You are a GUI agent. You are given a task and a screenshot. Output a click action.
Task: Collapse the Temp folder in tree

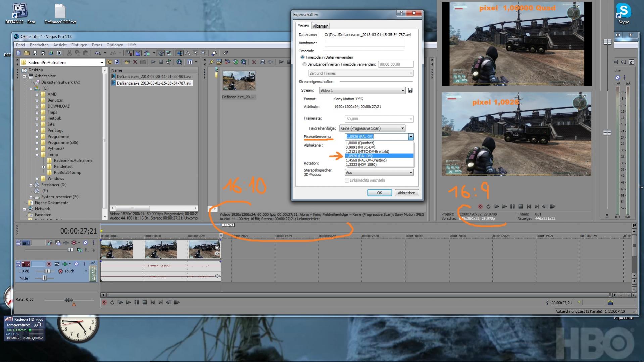point(37,155)
